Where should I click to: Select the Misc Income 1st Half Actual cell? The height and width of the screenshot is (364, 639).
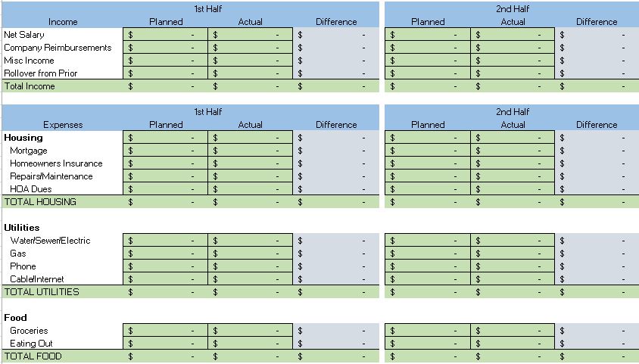[x=250, y=61]
